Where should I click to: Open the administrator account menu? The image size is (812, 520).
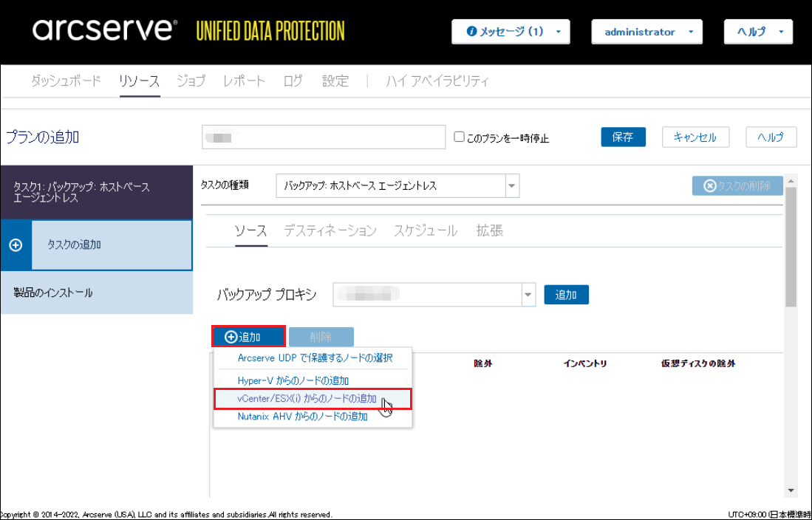pyautogui.click(x=646, y=32)
